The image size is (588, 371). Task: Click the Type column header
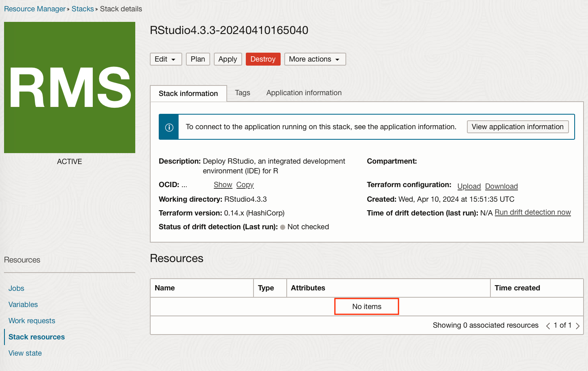click(x=270, y=288)
